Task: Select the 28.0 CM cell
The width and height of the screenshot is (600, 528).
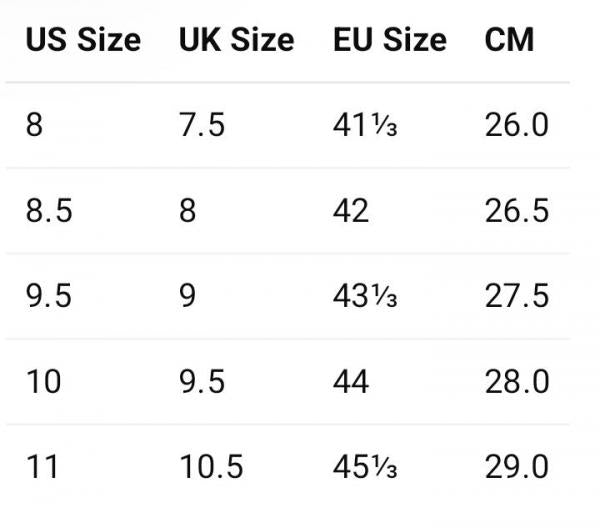Action: 517,381
